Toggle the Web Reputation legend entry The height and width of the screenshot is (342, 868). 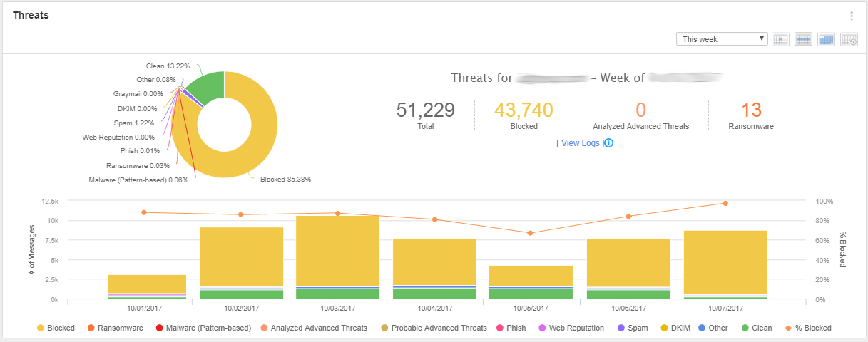571,328
